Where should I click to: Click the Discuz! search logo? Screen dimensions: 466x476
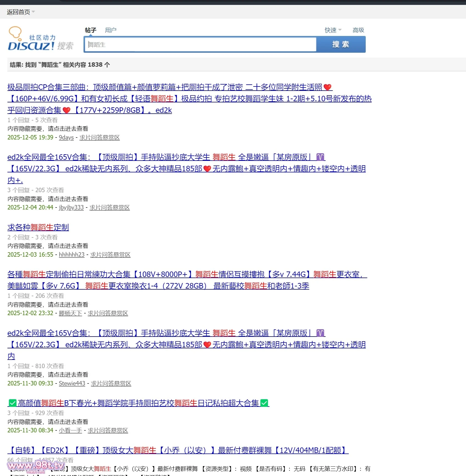coord(41,39)
